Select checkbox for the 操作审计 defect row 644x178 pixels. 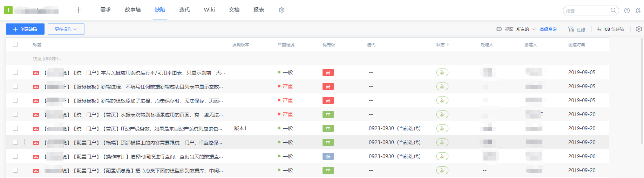[15, 156]
